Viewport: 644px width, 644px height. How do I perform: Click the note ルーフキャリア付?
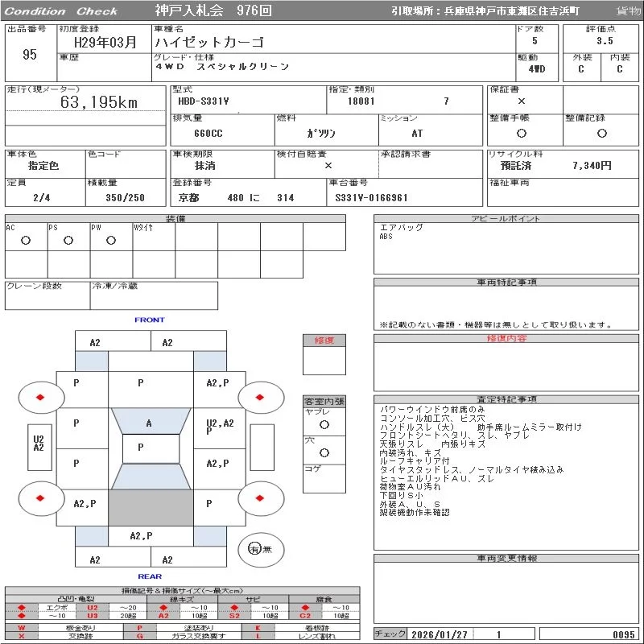point(415,460)
